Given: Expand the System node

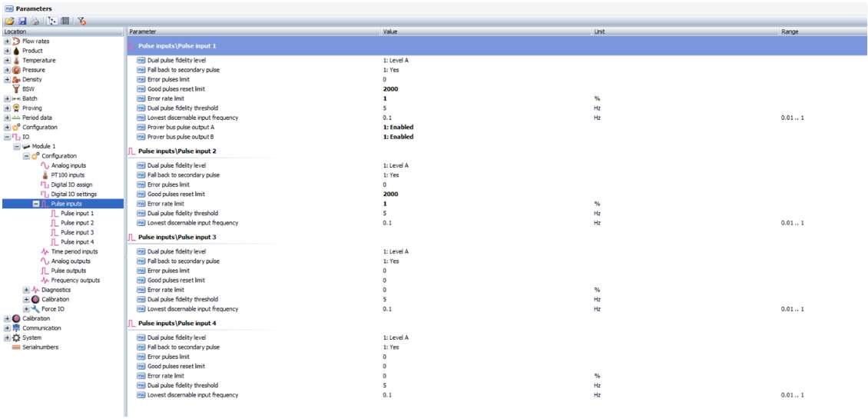Looking at the screenshot, I should [x=7, y=338].
